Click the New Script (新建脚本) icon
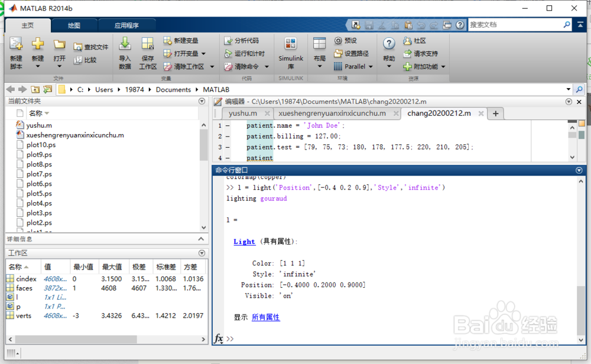The height and width of the screenshot is (364, 591). [16, 44]
